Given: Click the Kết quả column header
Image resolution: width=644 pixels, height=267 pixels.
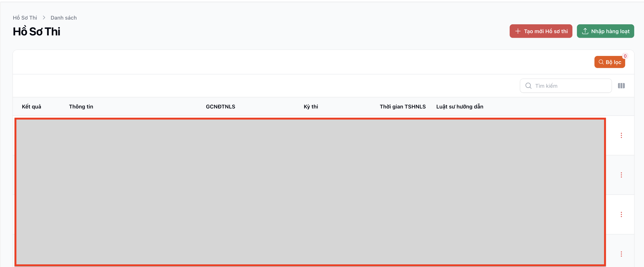Looking at the screenshot, I should [x=31, y=107].
